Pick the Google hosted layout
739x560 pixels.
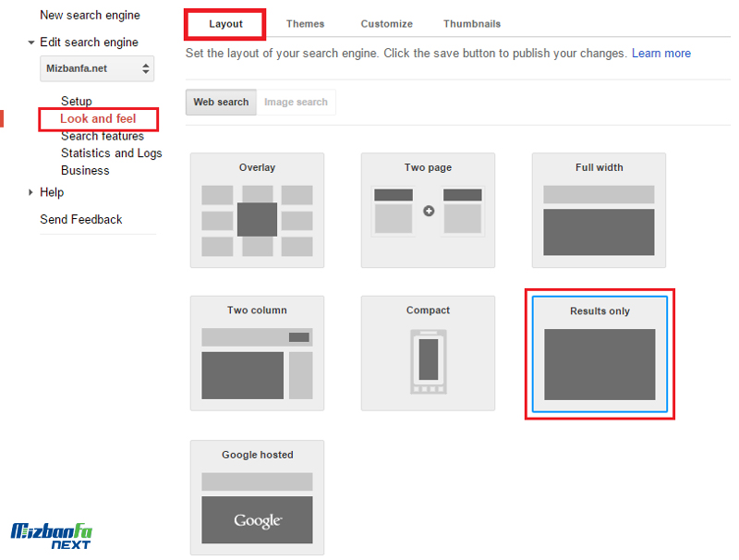257,498
